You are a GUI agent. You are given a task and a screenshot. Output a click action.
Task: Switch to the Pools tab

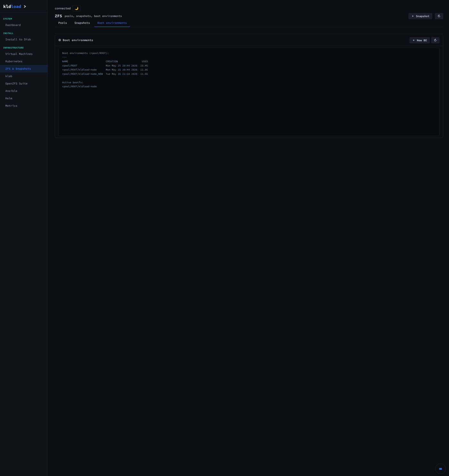[x=63, y=23]
